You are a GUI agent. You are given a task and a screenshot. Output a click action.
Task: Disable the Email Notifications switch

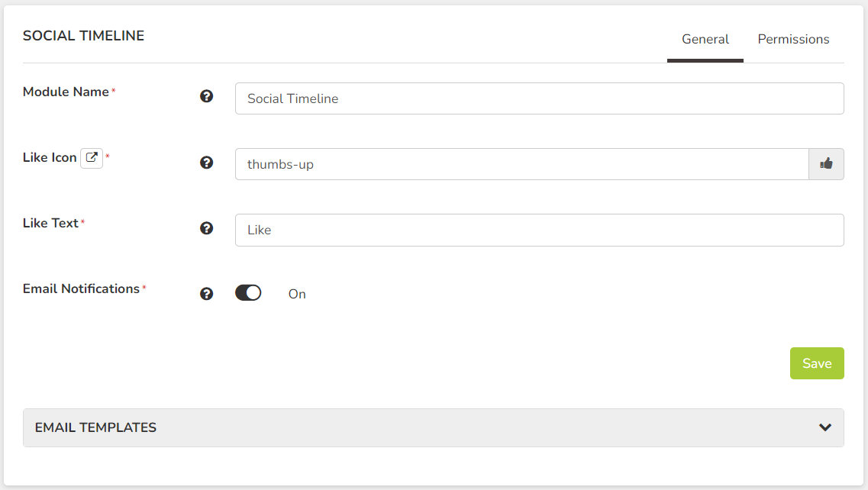(x=248, y=293)
